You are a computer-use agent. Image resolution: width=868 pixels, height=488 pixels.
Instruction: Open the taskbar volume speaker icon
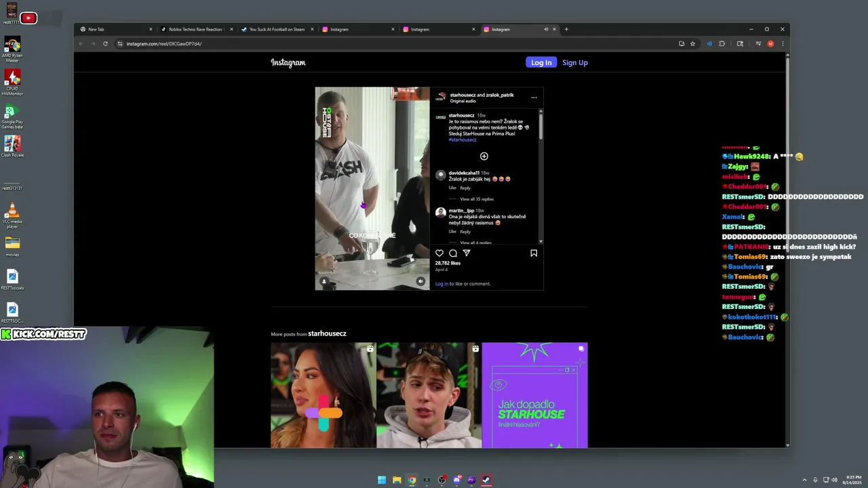click(834, 480)
